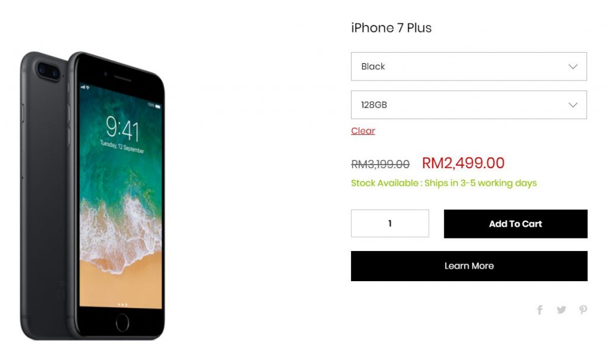This screenshot has height=364, width=606.
Task: Open the 128GB storage dropdown
Action: [469, 105]
